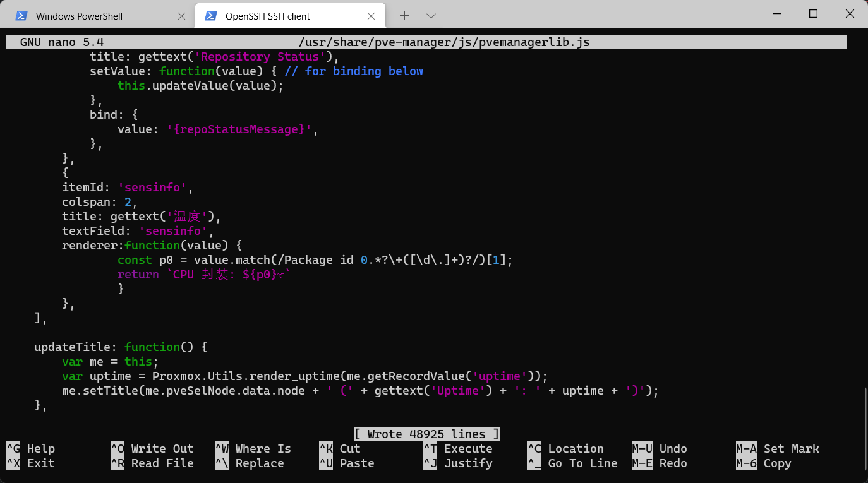Image resolution: width=868 pixels, height=483 pixels.
Task: Click the ^X Exit shortcut
Action: point(31,463)
